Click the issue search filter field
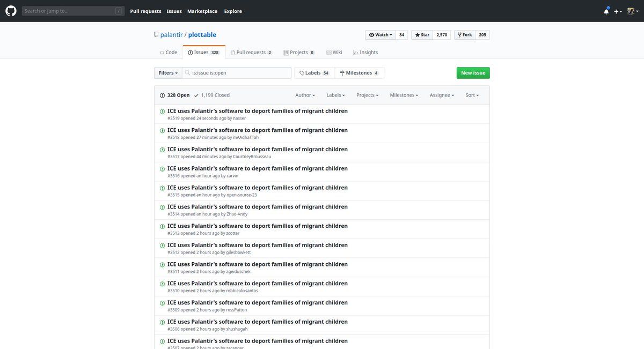The image size is (644, 349). point(239,73)
